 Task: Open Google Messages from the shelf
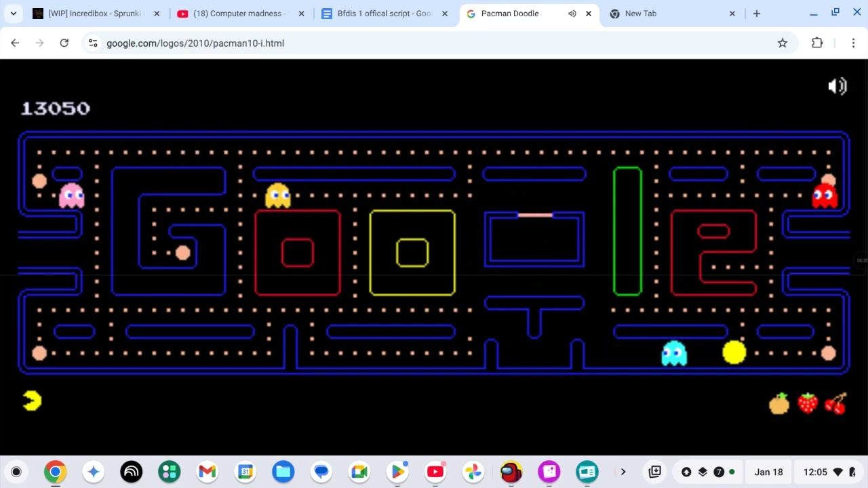[x=321, y=472]
